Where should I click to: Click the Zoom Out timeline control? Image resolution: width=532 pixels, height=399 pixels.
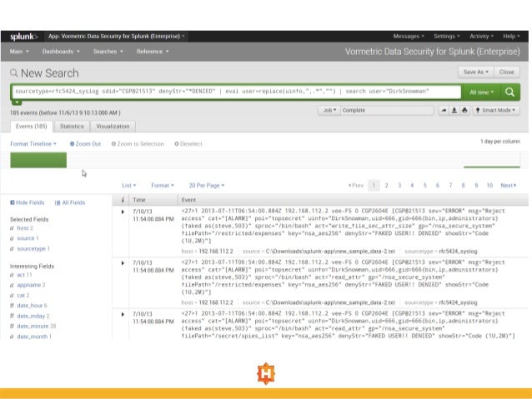pyautogui.click(x=86, y=144)
